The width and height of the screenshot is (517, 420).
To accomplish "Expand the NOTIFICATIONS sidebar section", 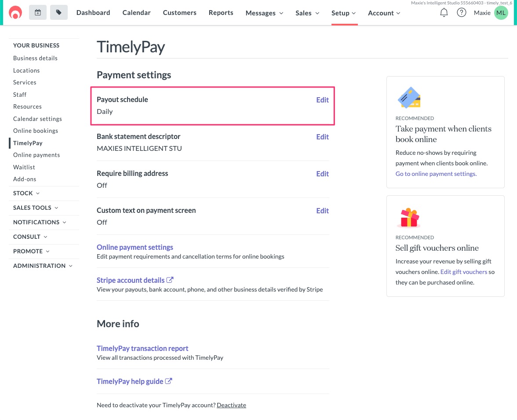I will (40, 223).
